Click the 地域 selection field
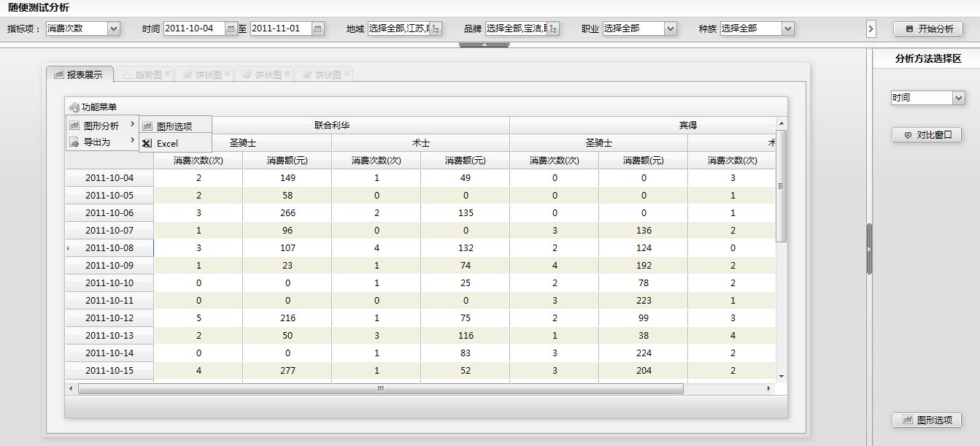 click(x=399, y=28)
